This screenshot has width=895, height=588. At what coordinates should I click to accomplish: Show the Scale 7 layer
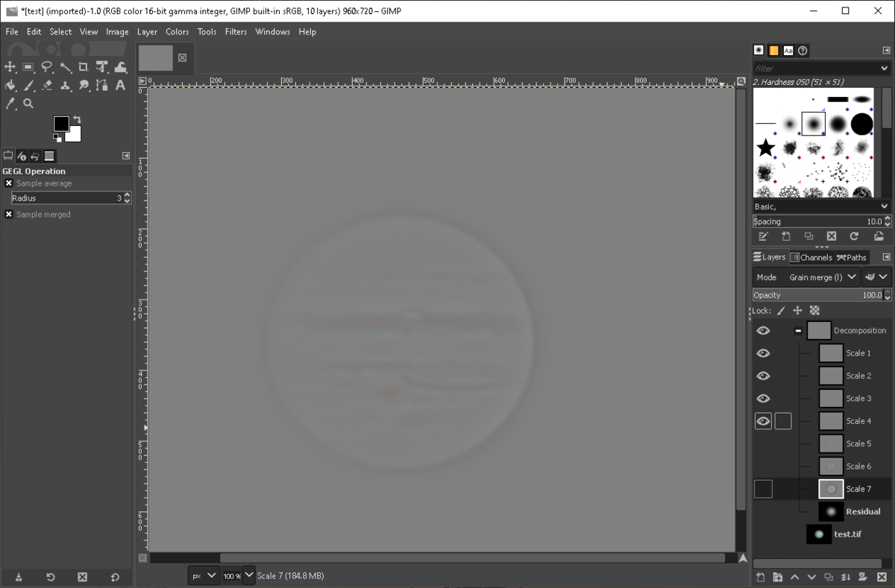click(x=763, y=489)
